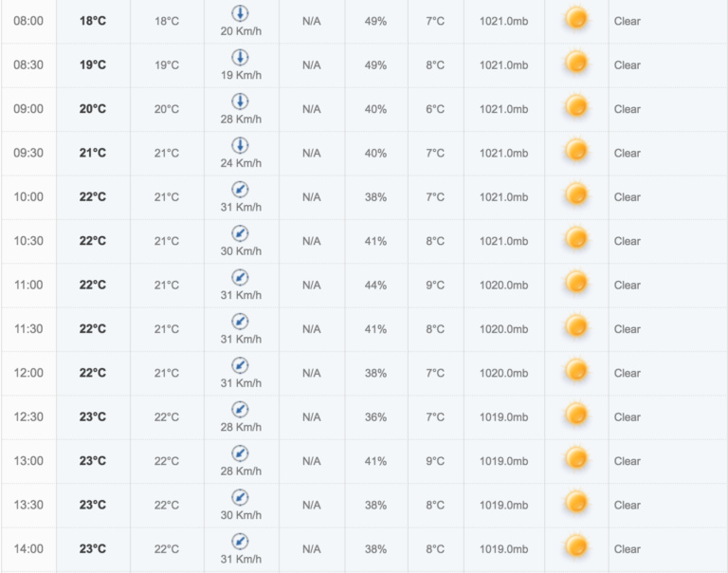Click the wind direction icon for 08:00

click(240, 13)
